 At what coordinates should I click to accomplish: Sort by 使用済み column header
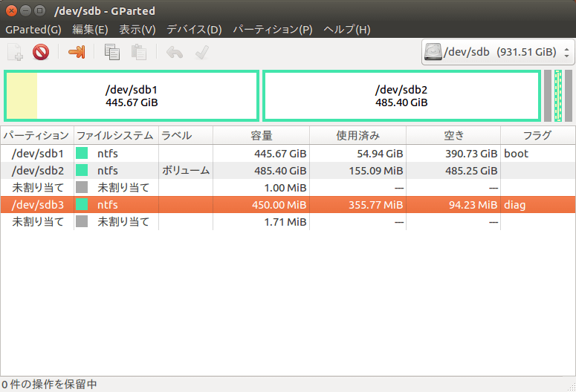(x=357, y=135)
